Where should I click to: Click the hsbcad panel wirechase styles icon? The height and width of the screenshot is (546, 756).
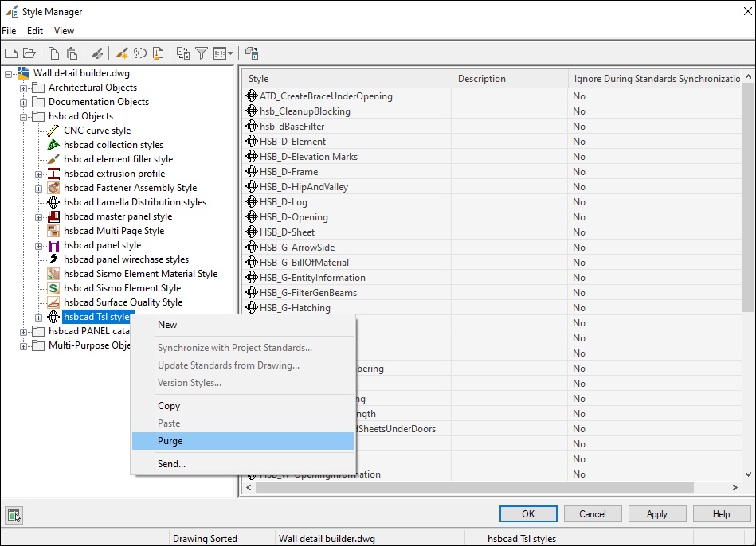tap(53, 259)
